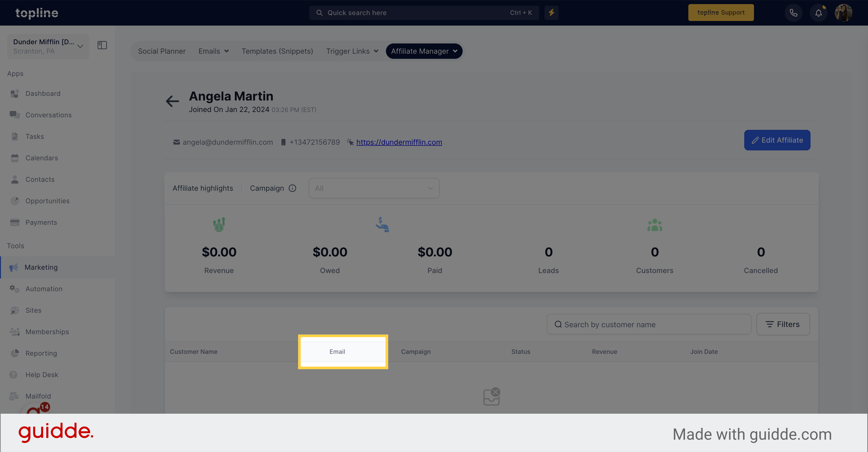Image resolution: width=868 pixels, height=452 pixels.
Task: Click the search magnifier in Quick search
Action: (319, 13)
